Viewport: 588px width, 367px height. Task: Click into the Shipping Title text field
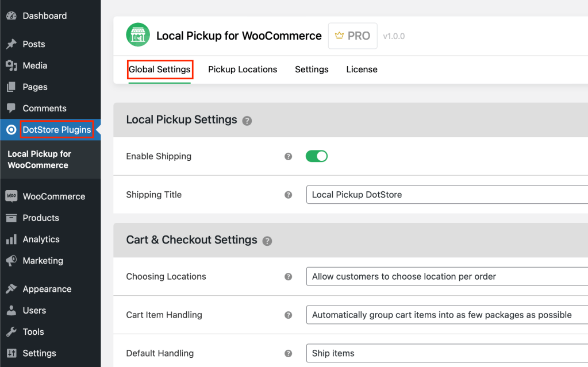(x=447, y=195)
